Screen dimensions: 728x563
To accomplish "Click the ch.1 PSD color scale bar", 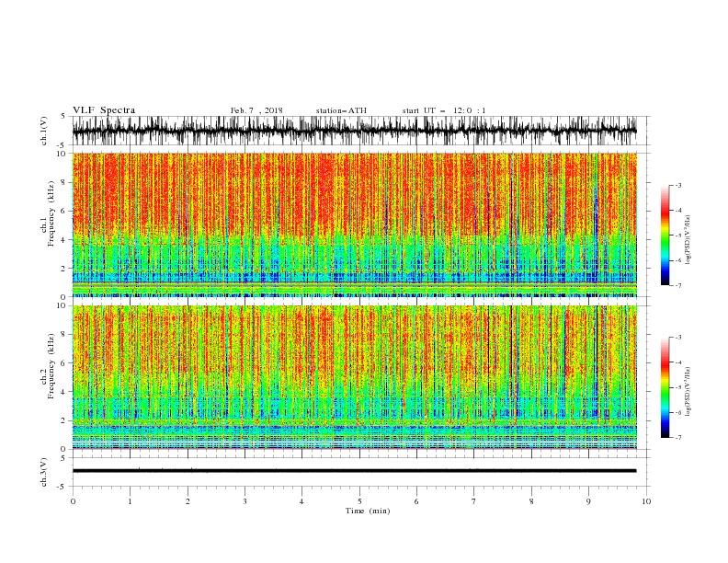I will (x=665, y=236).
